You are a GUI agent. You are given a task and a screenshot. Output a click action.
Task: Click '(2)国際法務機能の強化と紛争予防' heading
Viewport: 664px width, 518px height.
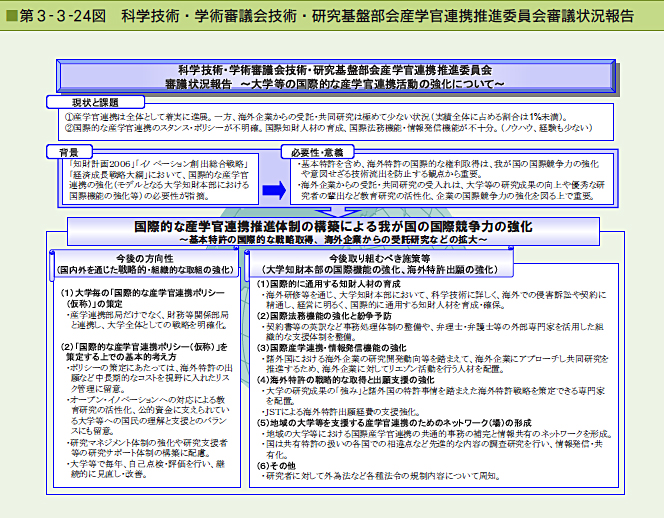(324, 316)
